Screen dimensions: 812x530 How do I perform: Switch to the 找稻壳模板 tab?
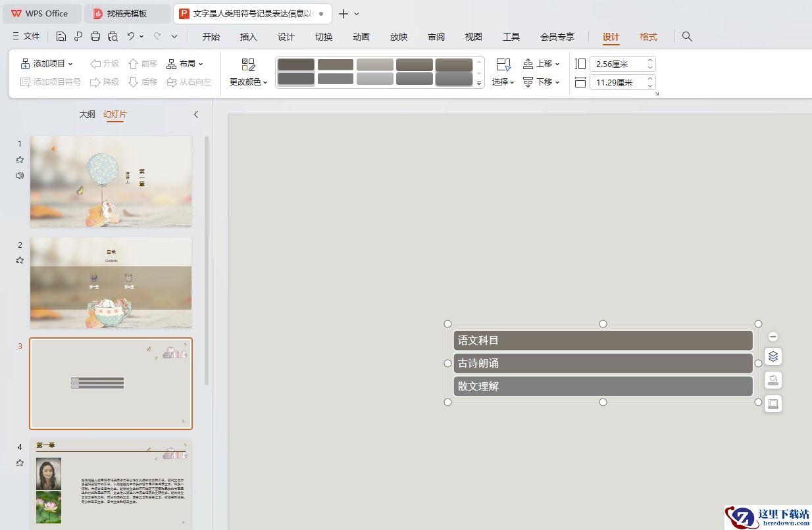pos(127,13)
